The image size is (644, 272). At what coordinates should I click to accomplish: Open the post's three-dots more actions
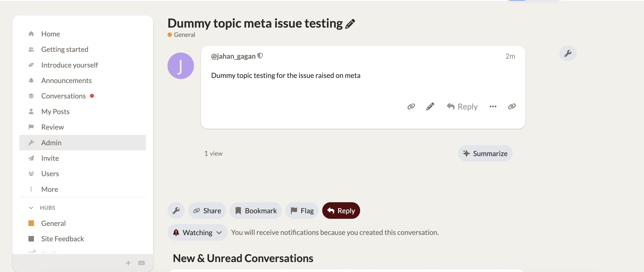tap(493, 106)
